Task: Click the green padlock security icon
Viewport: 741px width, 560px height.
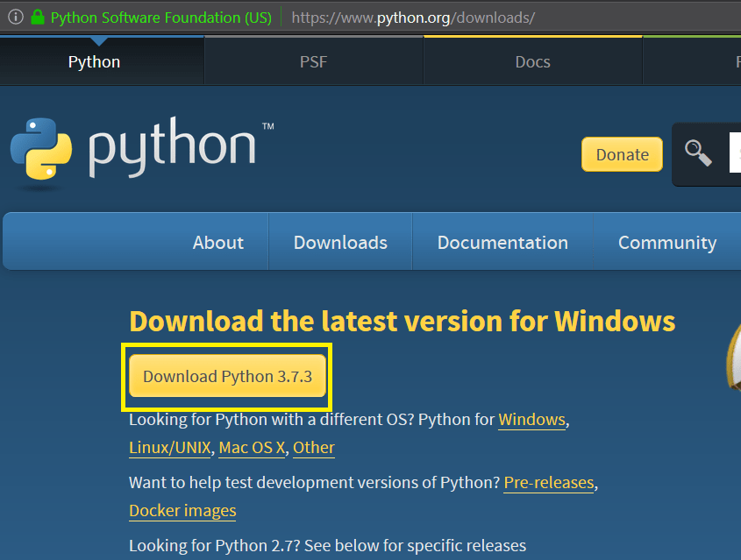Action: pos(38,17)
